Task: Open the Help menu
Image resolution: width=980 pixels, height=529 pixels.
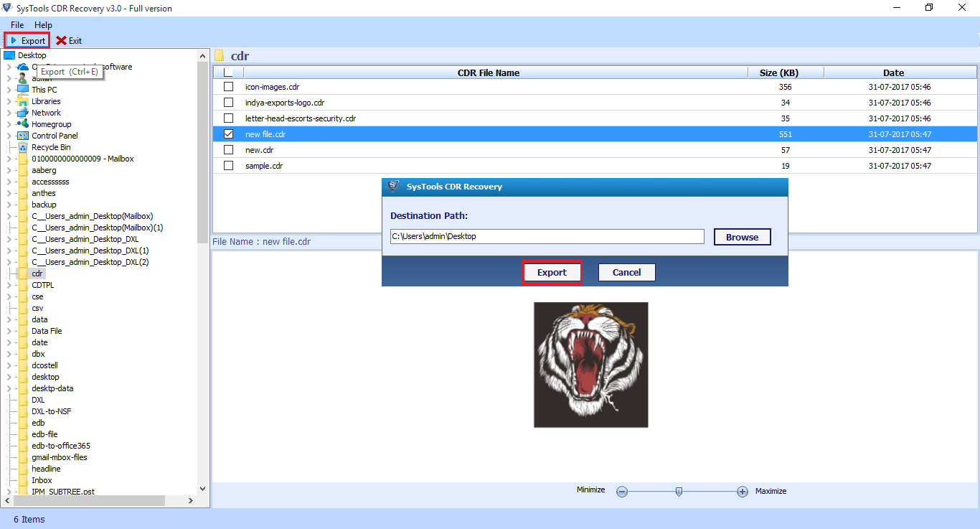Action: click(43, 24)
